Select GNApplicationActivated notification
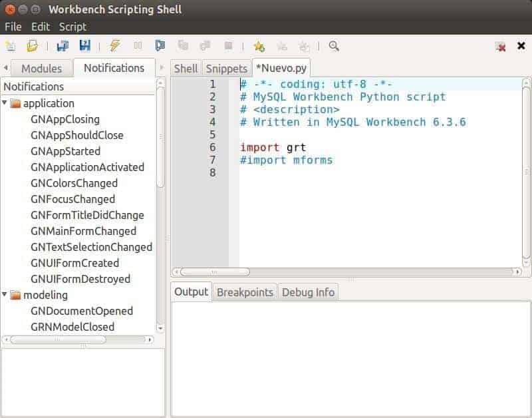This screenshot has height=418, width=532. click(x=87, y=167)
